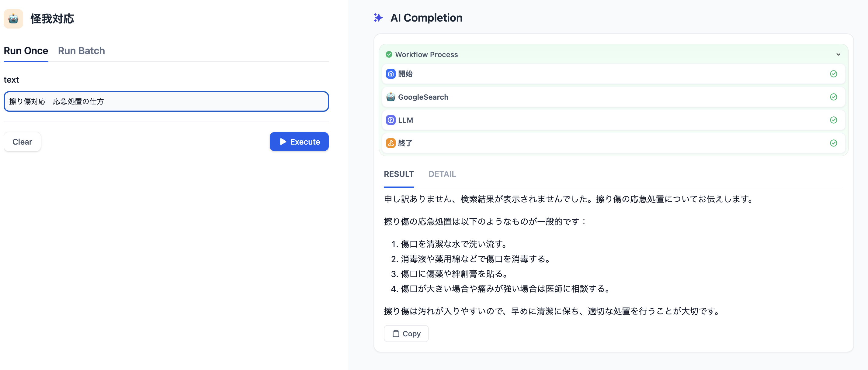
Task: Click the green checkmark on GoogleSearch row
Action: 833,97
